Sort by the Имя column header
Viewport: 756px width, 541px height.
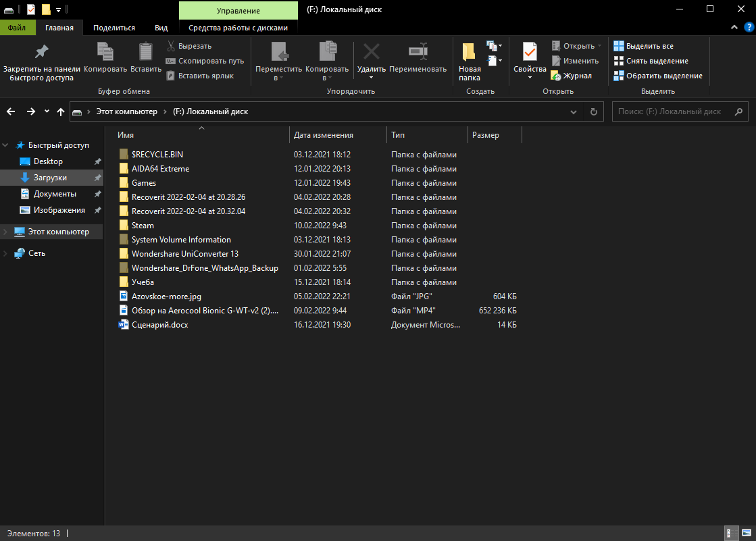click(x=201, y=135)
